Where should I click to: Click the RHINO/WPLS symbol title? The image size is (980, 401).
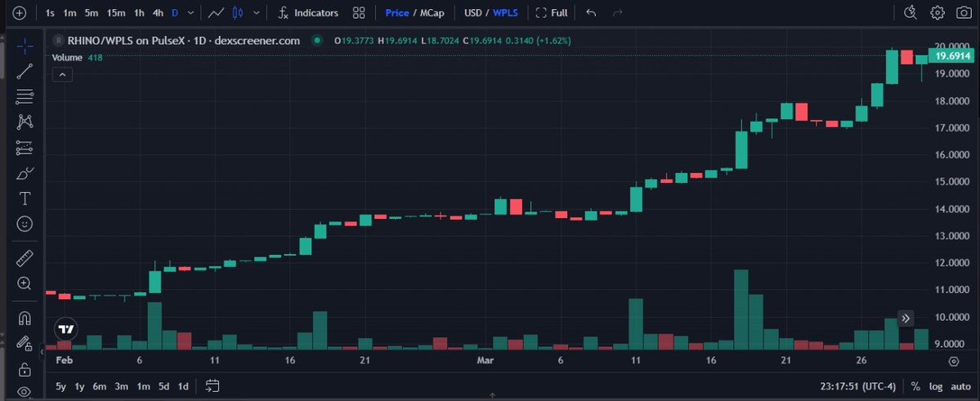point(184,41)
